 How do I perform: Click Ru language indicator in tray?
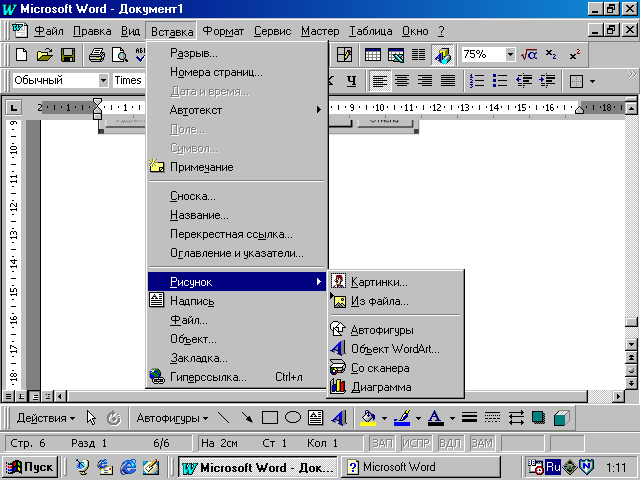(x=553, y=467)
